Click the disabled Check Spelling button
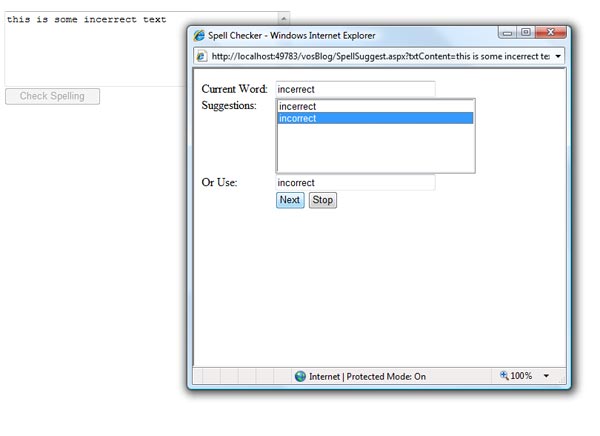 coord(52,96)
